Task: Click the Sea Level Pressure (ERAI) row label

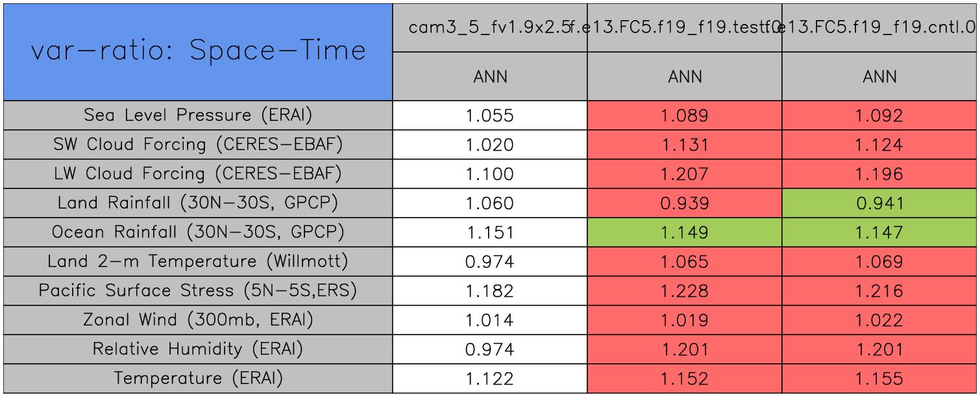Action: click(198, 115)
